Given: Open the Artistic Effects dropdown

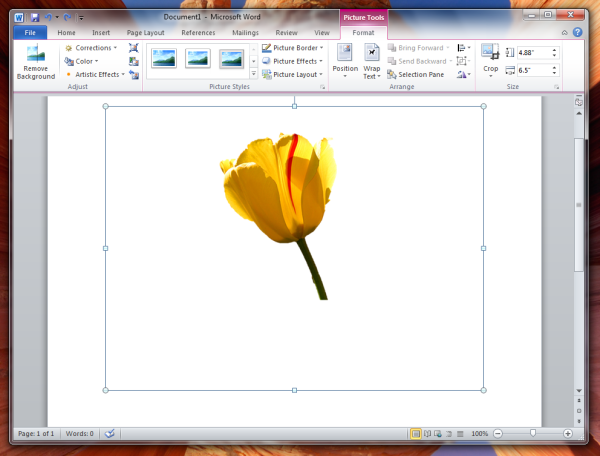Looking at the screenshot, I should coord(95,74).
